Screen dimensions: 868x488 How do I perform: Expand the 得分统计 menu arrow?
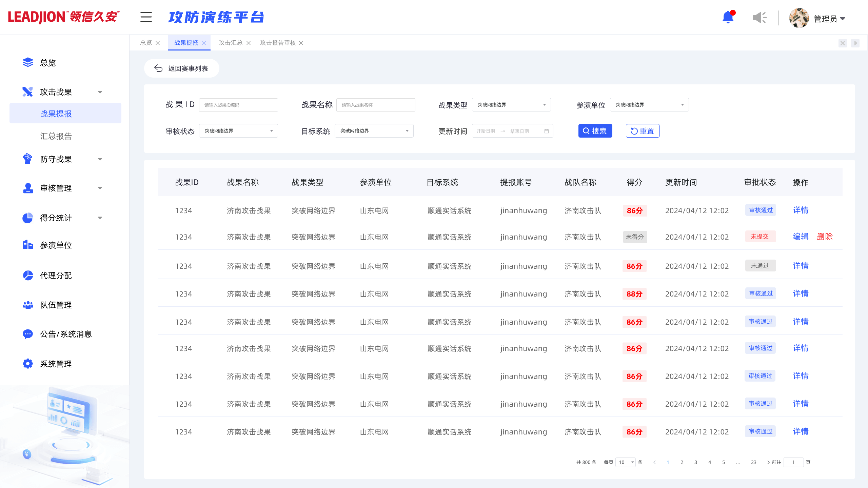point(100,218)
